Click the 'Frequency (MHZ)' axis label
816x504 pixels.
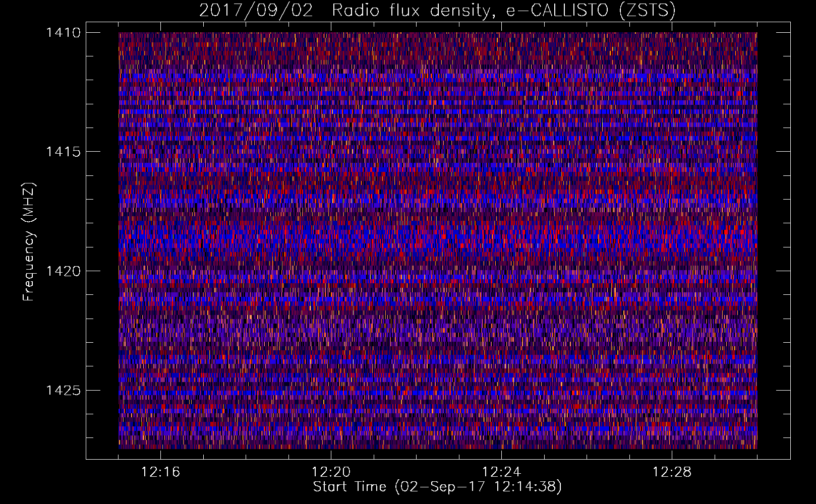29,242
